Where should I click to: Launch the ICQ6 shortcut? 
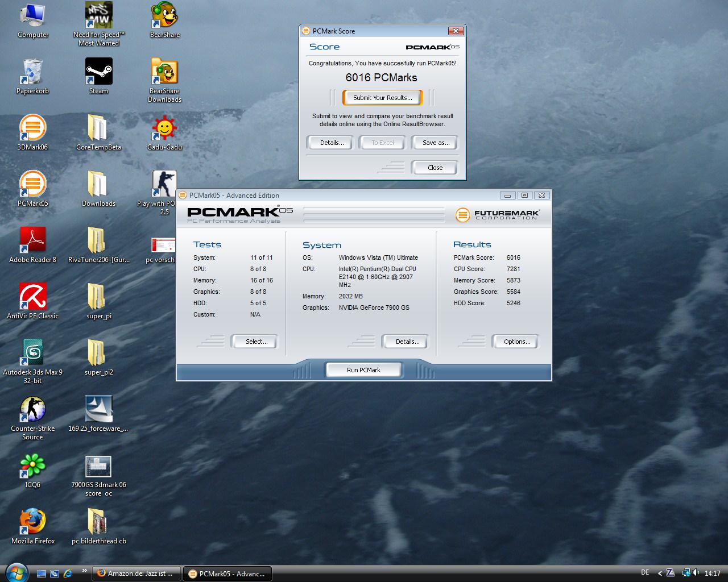(32, 470)
